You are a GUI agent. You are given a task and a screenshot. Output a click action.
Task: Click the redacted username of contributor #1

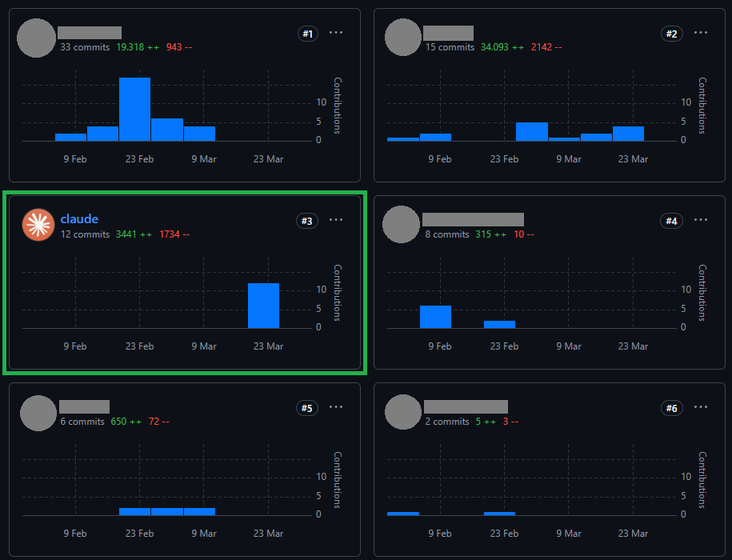[x=90, y=33]
